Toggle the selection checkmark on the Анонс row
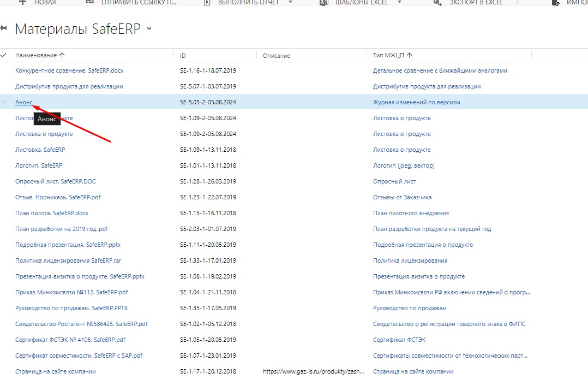This screenshot has width=588, height=379. pos(4,102)
